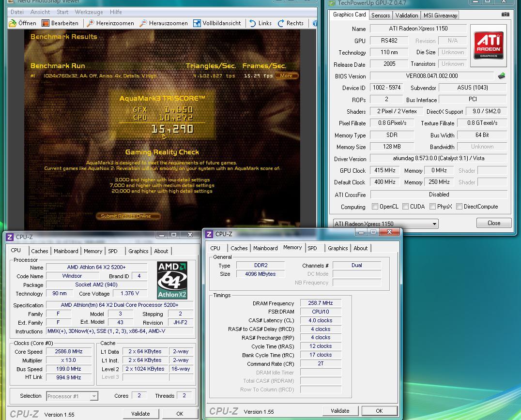Click Validate in right CPU-Z window
Screen dimensions: 521x420
tap(340, 411)
